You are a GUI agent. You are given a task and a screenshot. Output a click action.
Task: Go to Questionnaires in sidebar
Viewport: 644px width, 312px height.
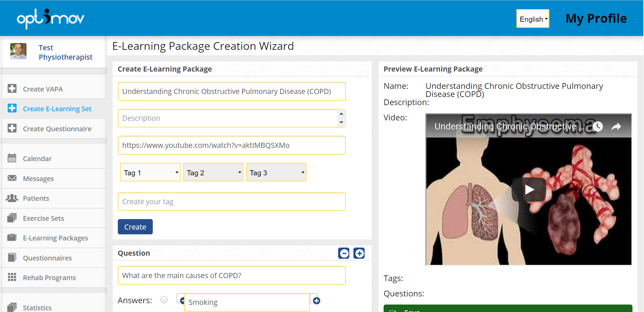54,258
